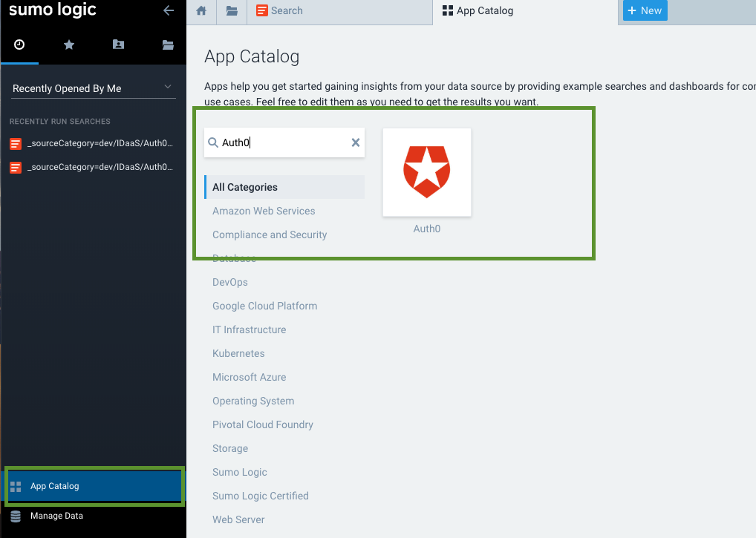Expand the Recently Opened By Me section
The height and width of the screenshot is (538, 756).
[166, 85]
